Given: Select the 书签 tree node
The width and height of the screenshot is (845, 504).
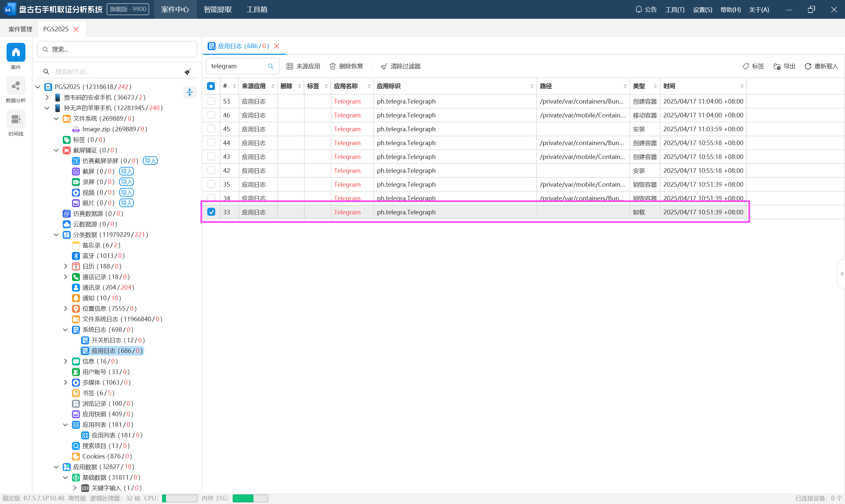Looking at the screenshot, I should (93, 393).
